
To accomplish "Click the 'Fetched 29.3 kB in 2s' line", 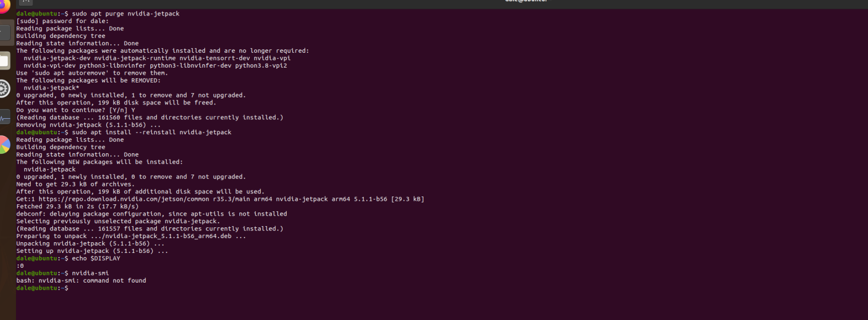I will click(x=77, y=207).
